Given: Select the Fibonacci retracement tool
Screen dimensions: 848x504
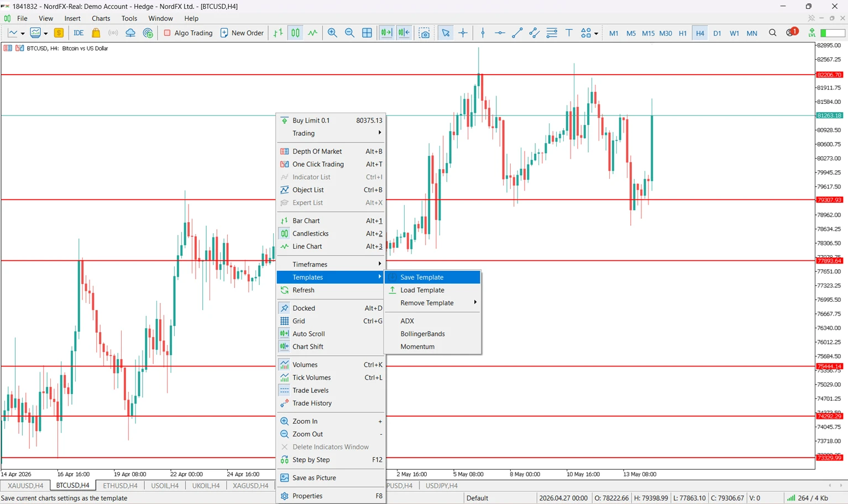Looking at the screenshot, I should (552, 33).
